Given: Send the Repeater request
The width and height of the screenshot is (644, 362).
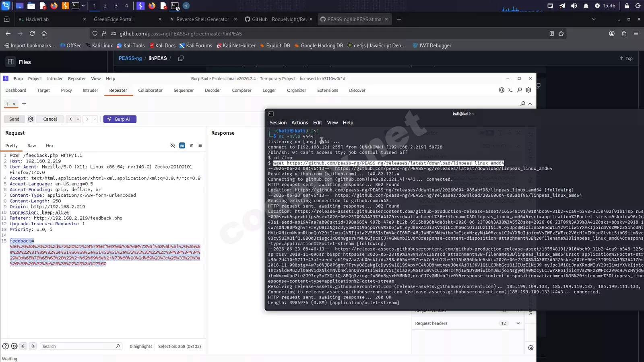Looking at the screenshot, I should coord(14,119).
